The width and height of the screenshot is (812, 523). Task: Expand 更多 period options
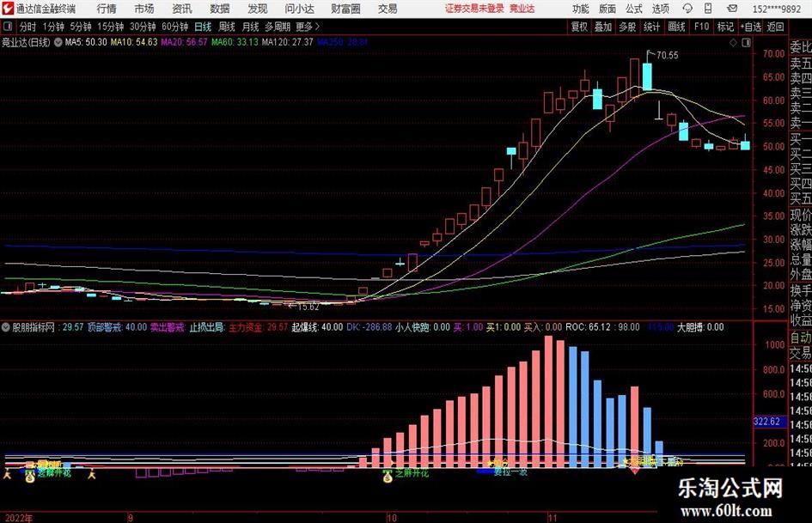click(308, 27)
